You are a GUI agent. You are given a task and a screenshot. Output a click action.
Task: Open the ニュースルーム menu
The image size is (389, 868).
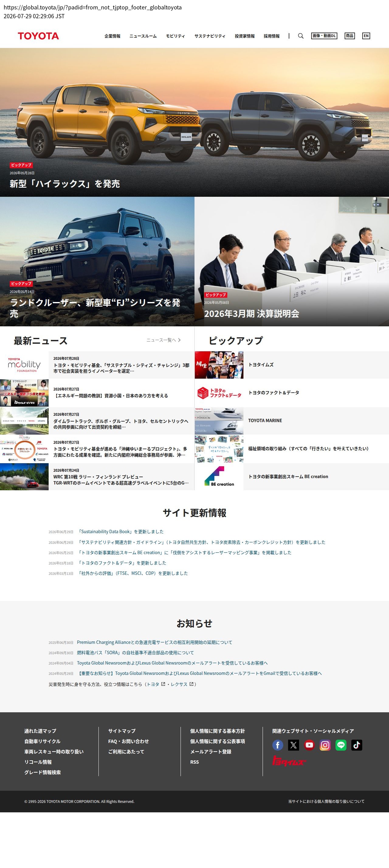143,36
